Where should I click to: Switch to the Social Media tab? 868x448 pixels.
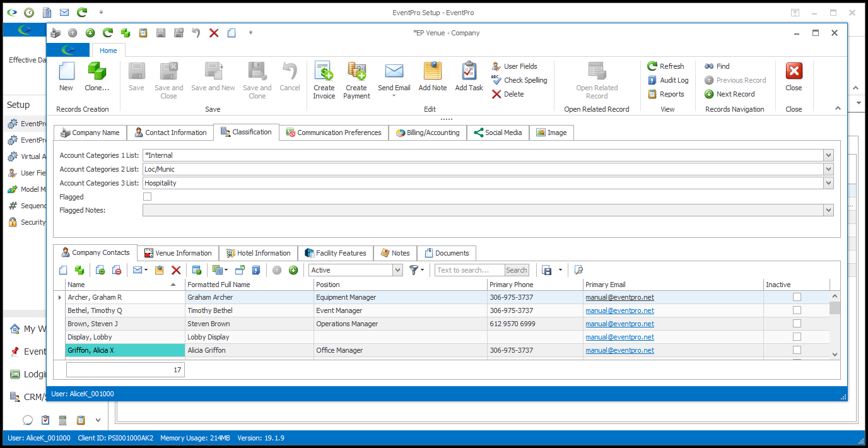(x=498, y=133)
